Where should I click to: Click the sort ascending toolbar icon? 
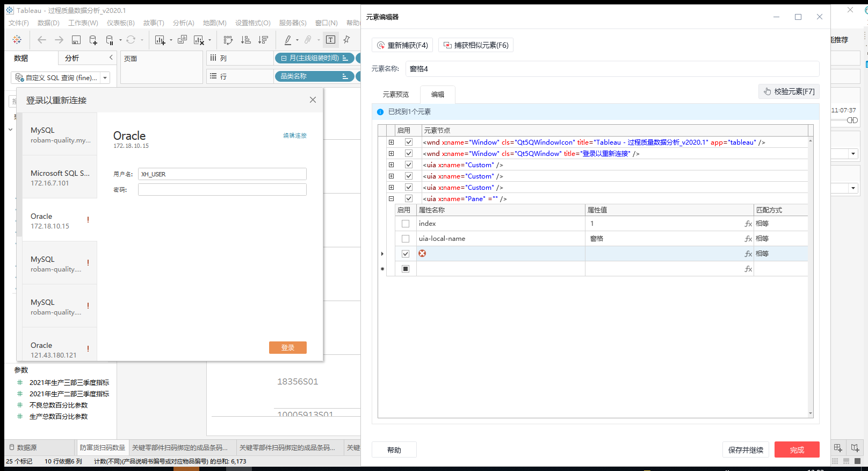click(245, 40)
